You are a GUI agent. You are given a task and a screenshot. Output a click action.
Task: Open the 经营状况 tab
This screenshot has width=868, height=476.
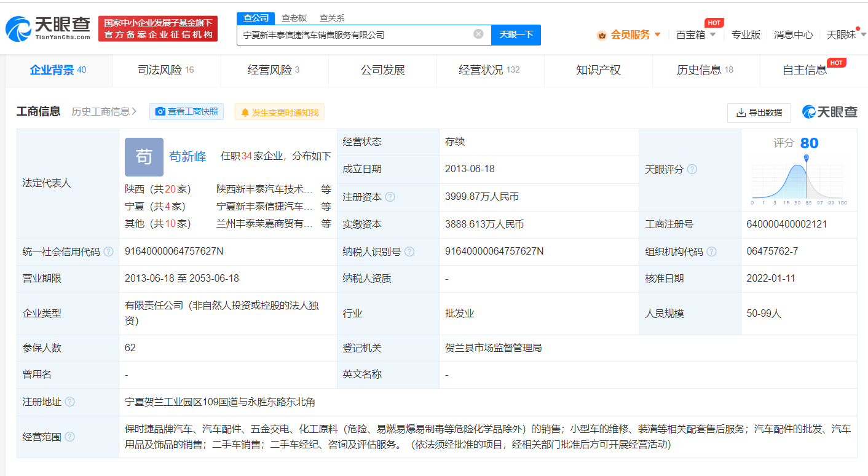[490, 70]
